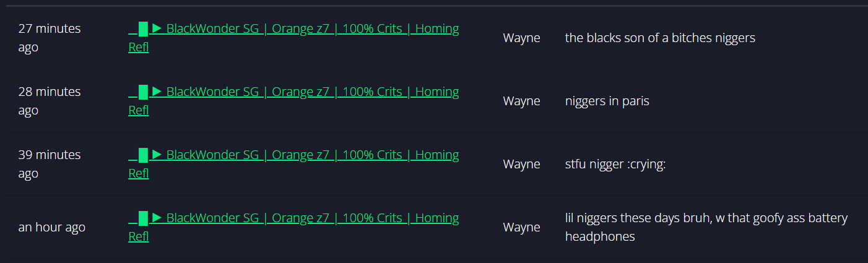The height and width of the screenshot is (263, 868).
Task: Open BlackWonder SG server link from 28 minutes ago
Action: pos(293,101)
